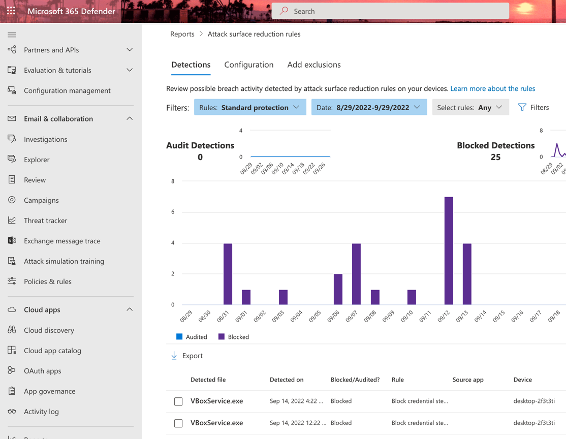Click the Device column header
The height and width of the screenshot is (440, 566).
[522, 380]
